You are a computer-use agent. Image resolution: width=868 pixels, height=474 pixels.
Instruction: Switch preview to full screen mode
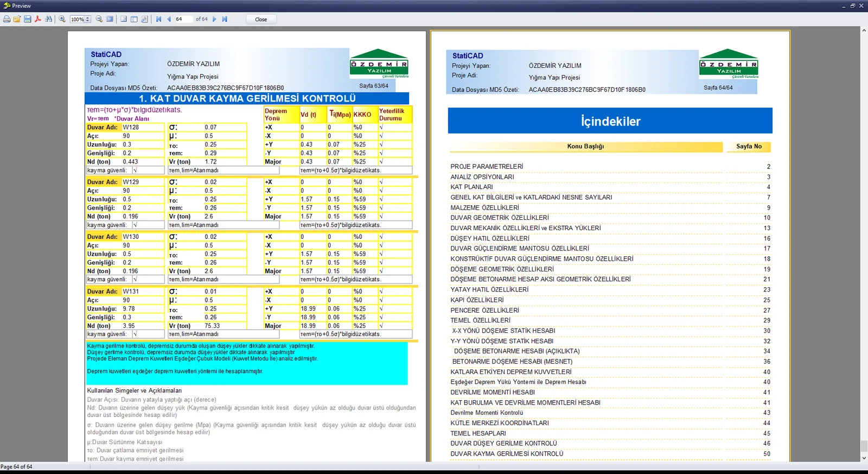click(110, 19)
